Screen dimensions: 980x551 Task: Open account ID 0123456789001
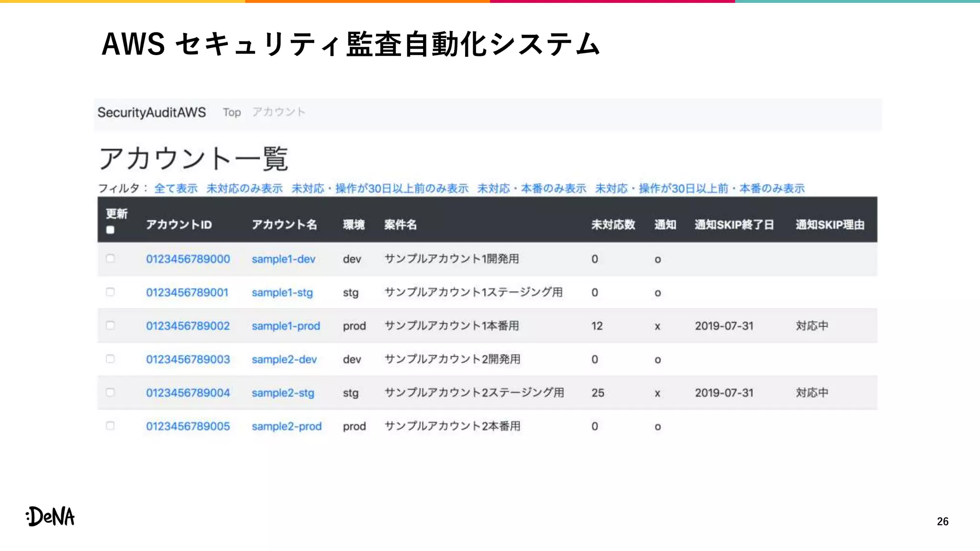187,292
